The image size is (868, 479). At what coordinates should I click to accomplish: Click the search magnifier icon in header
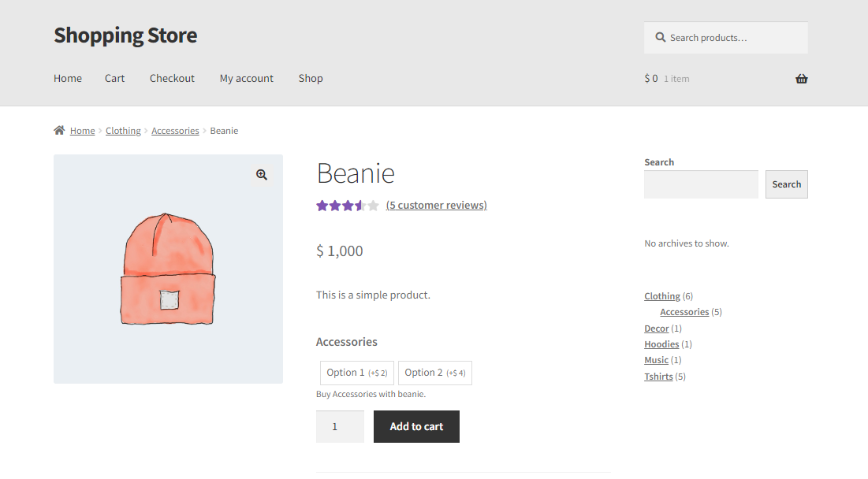point(661,37)
